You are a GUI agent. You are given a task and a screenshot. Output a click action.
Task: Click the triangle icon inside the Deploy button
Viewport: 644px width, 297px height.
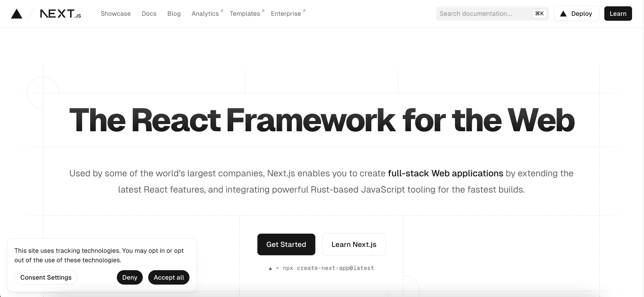coord(563,14)
